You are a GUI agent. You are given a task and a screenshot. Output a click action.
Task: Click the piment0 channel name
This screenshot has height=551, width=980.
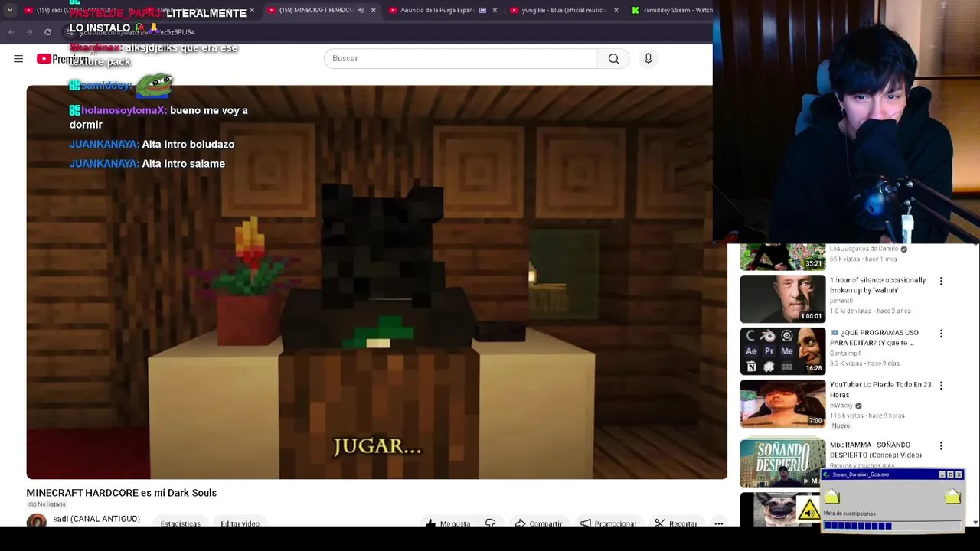click(x=841, y=301)
